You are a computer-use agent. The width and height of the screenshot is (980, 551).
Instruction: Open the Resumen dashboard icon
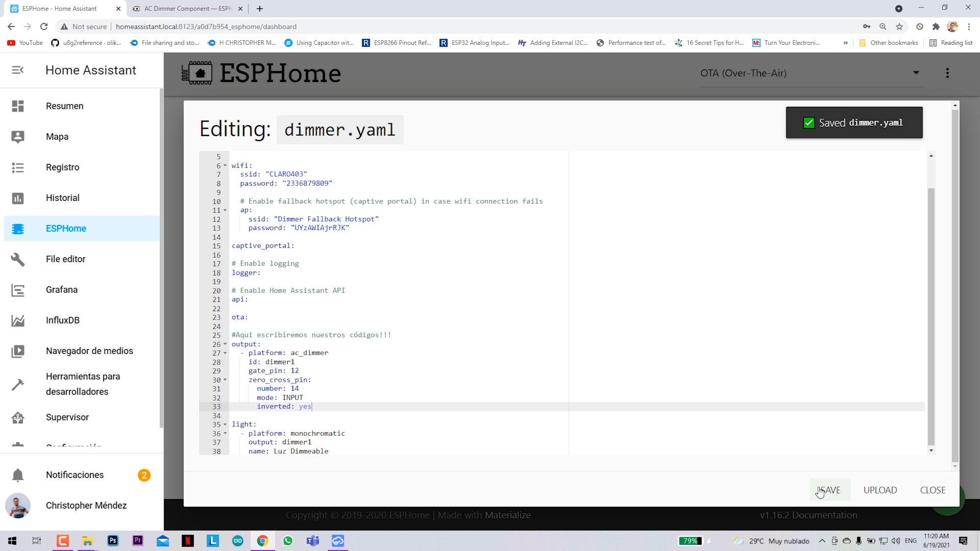coord(18,106)
